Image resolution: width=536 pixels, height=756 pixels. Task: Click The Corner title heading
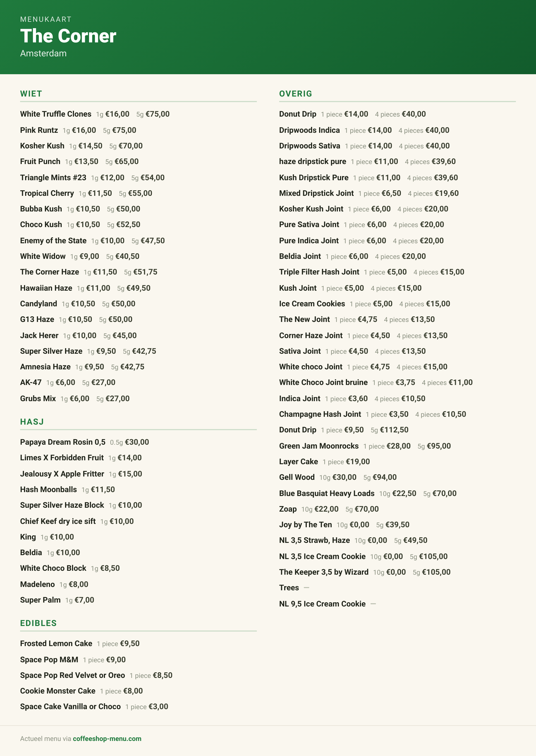68,36
